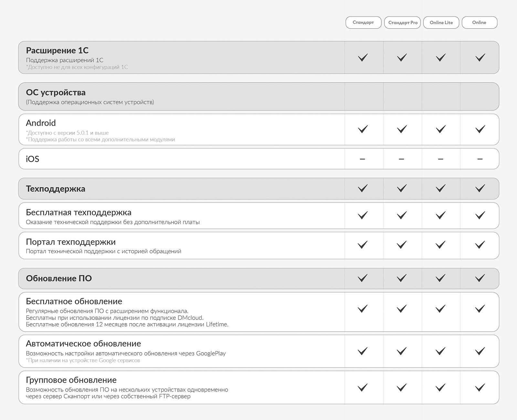This screenshot has height=420, width=517.
Task: Select the Стандарт Pro plan button
Action: coord(403,23)
